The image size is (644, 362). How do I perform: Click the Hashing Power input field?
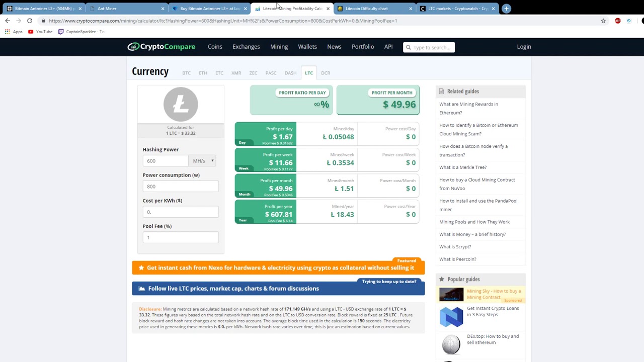166,161
